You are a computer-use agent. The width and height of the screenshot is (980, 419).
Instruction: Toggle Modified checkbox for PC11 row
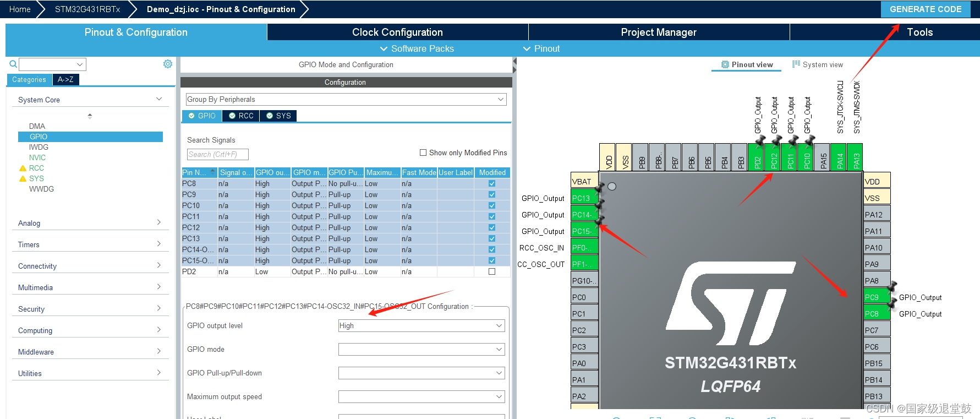pyautogui.click(x=492, y=216)
